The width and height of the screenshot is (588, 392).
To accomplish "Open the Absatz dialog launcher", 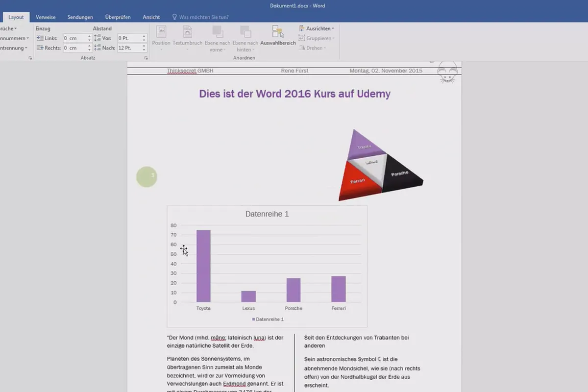I will [146, 58].
